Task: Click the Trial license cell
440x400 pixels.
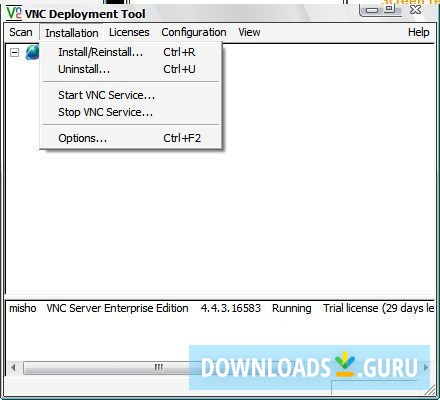Action: pyautogui.click(x=379, y=308)
